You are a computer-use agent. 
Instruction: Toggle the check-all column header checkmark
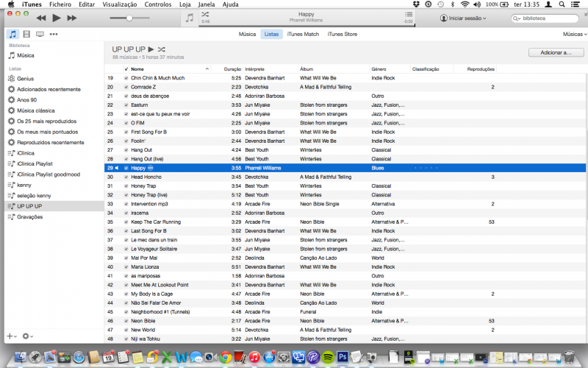pos(126,69)
